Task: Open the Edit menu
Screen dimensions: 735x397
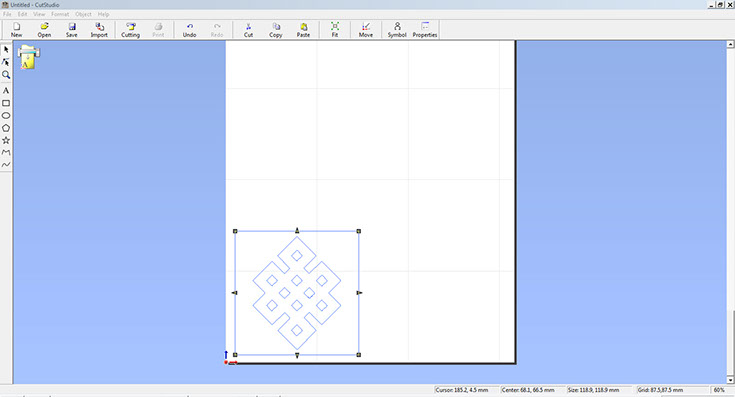Action: tap(22, 14)
